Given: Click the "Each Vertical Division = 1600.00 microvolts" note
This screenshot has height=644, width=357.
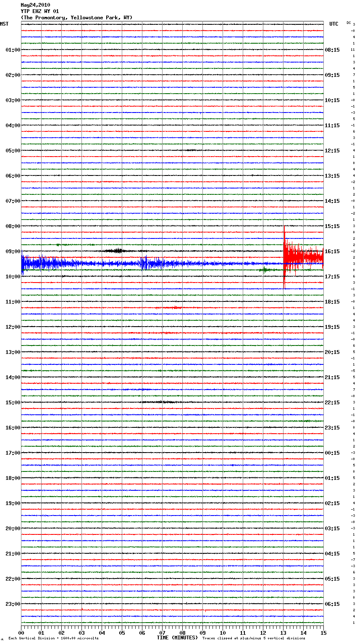Looking at the screenshot, I should click(x=53, y=639).
